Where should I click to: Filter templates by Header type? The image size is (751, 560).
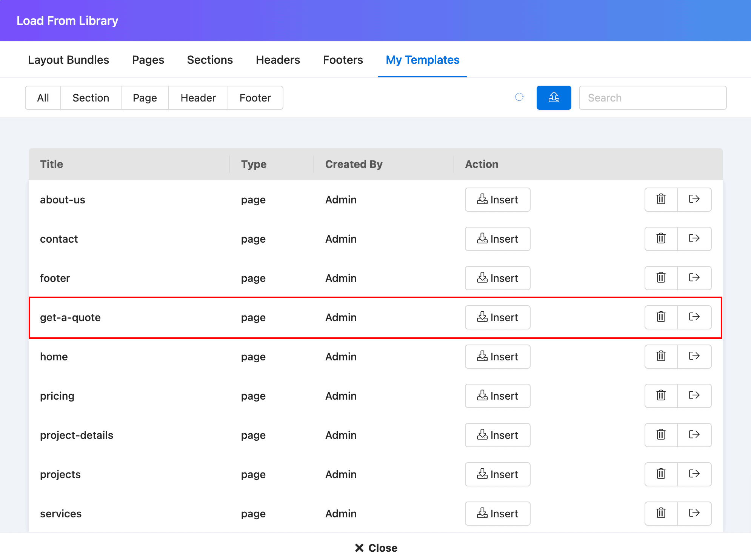198,98
